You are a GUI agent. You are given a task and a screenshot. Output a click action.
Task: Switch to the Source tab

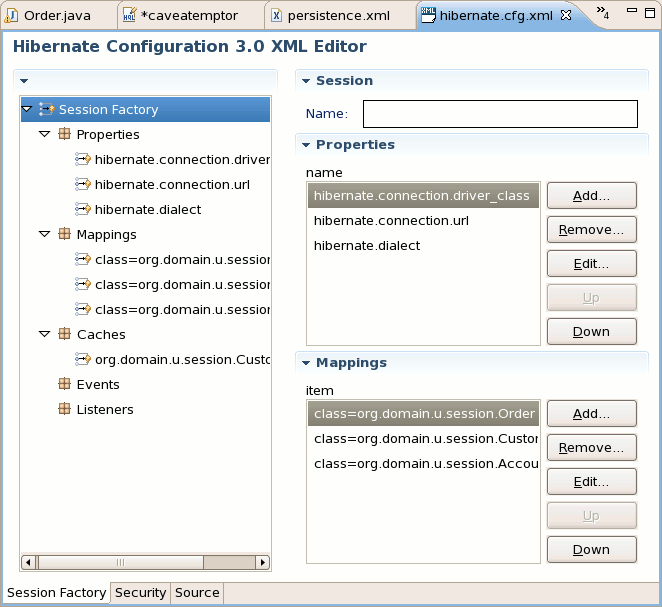[197, 593]
